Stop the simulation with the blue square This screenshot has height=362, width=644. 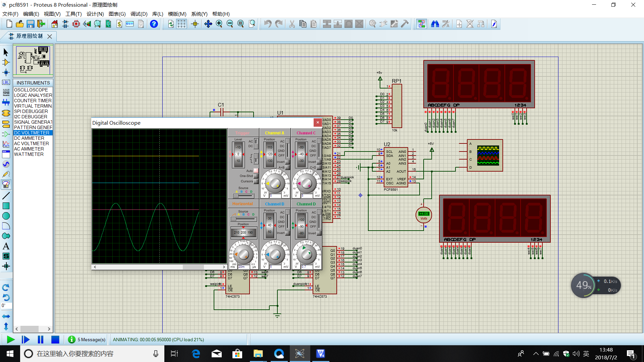point(55,340)
